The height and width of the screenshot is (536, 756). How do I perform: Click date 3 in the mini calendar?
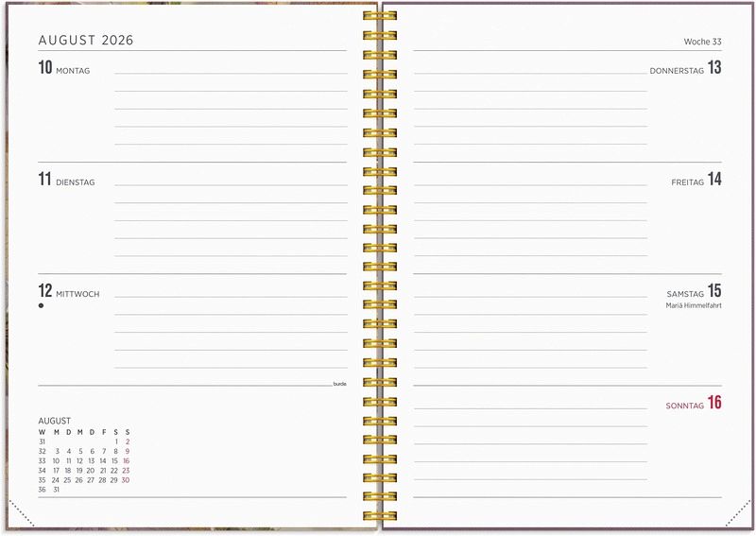[57, 452]
